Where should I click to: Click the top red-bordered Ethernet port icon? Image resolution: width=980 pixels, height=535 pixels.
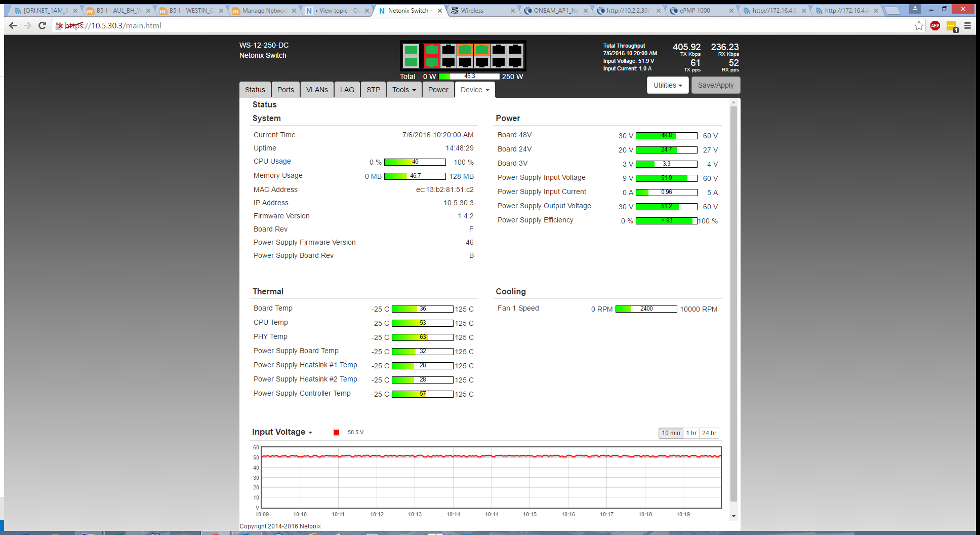pos(431,50)
